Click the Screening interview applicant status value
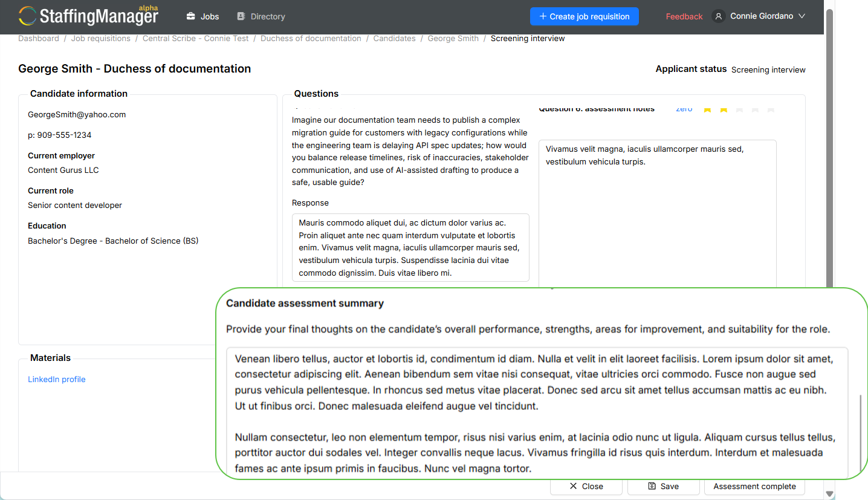868x500 pixels. (x=768, y=70)
